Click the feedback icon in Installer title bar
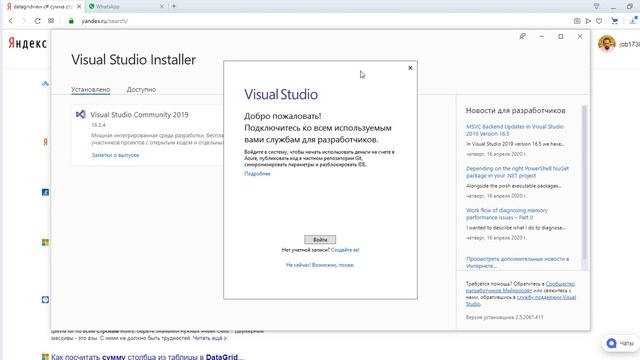Screen dimensions: 640x360 tap(522, 36)
